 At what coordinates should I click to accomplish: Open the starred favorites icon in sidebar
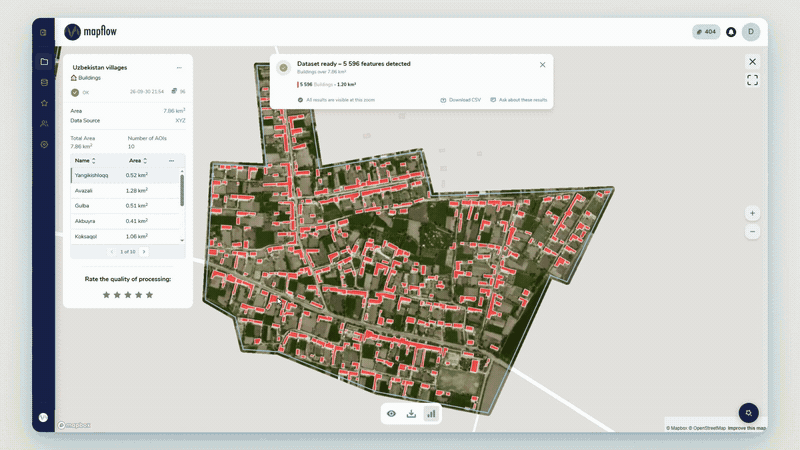[x=44, y=103]
